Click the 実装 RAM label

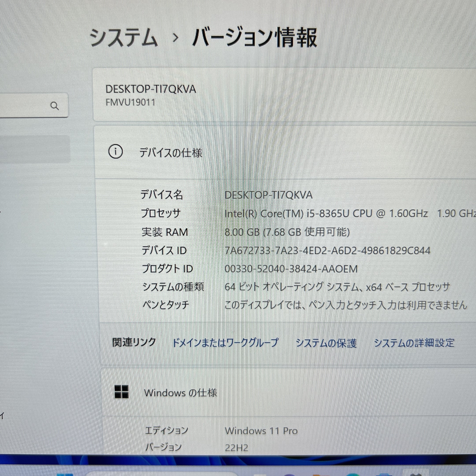click(x=165, y=232)
